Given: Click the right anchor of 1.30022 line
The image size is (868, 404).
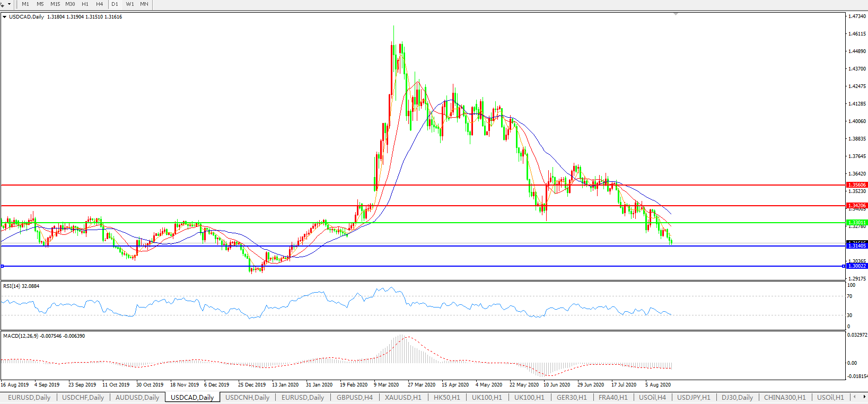Looking at the screenshot, I should pyautogui.click(x=844, y=266).
